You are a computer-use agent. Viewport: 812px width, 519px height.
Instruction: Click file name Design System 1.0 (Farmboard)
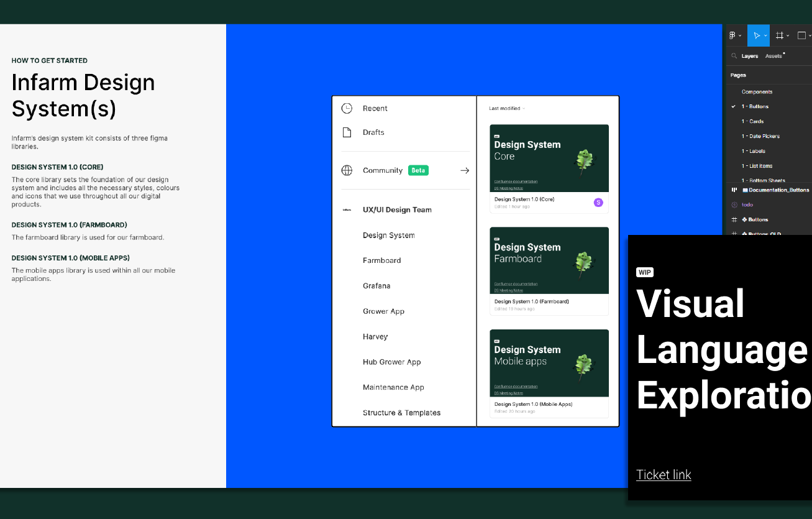pos(532,301)
